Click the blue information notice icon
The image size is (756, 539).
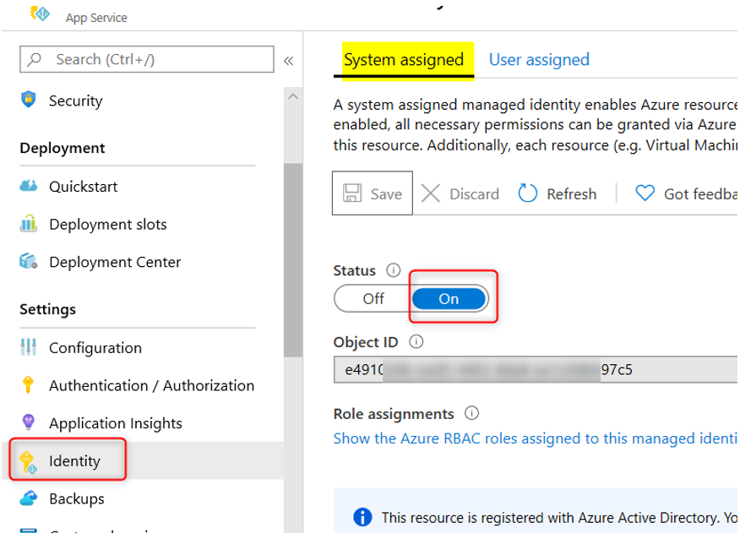pyautogui.click(x=362, y=517)
